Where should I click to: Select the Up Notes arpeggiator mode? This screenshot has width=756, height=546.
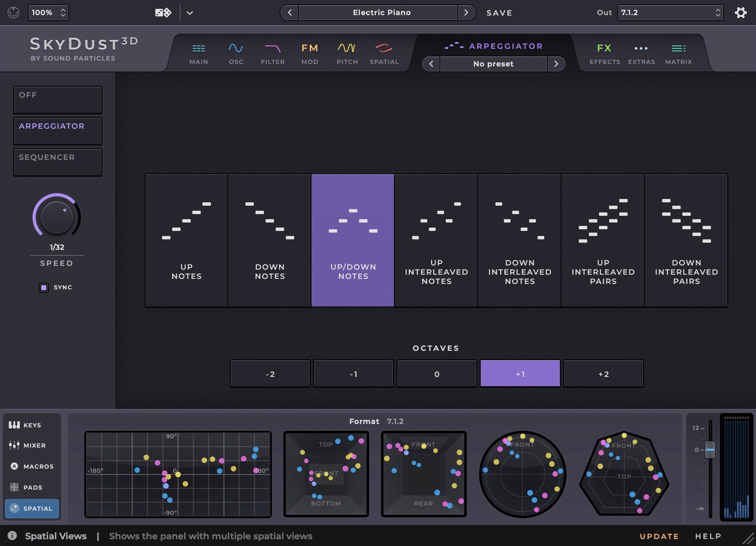pyautogui.click(x=186, y=240)
